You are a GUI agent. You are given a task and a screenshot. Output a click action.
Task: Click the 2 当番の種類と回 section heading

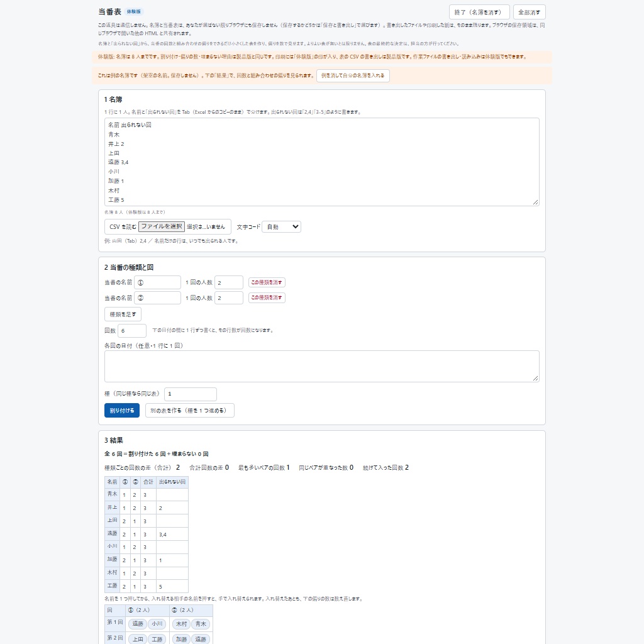129,267
